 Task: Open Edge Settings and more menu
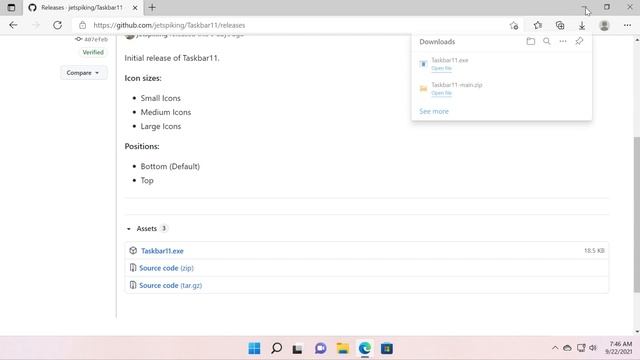click(627, 25)
